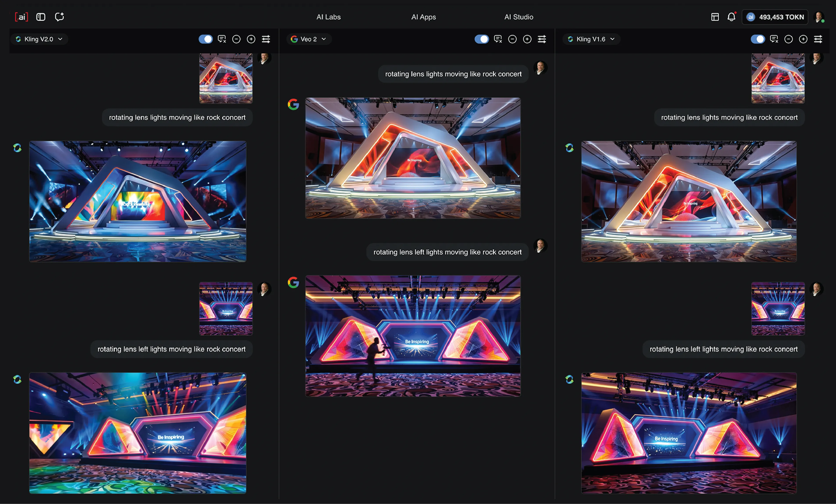Click the 493,453 TOKN balance button
The width and height of the screenshot is (836, 504).
[x=775, y=17]
